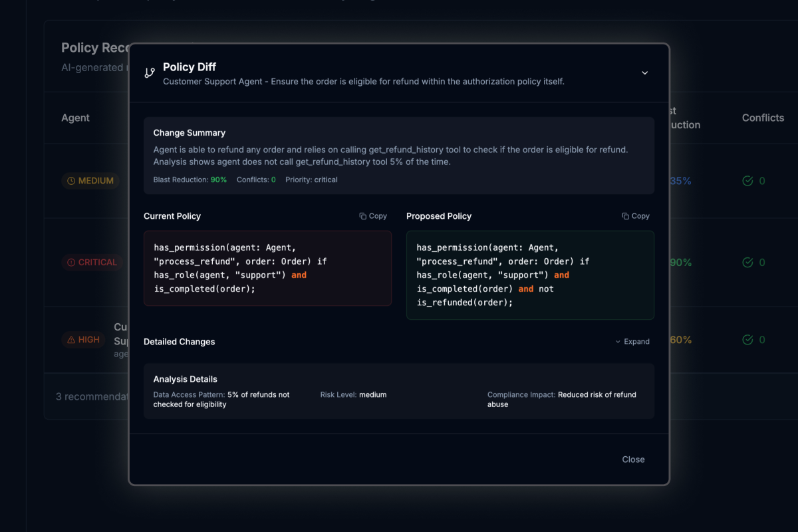Click the Conflicts column header
Screen dimensions: 798x532
(763, 118)
